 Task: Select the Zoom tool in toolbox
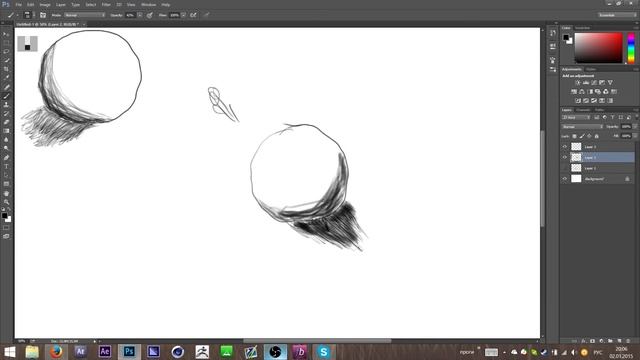coord(6,202)
